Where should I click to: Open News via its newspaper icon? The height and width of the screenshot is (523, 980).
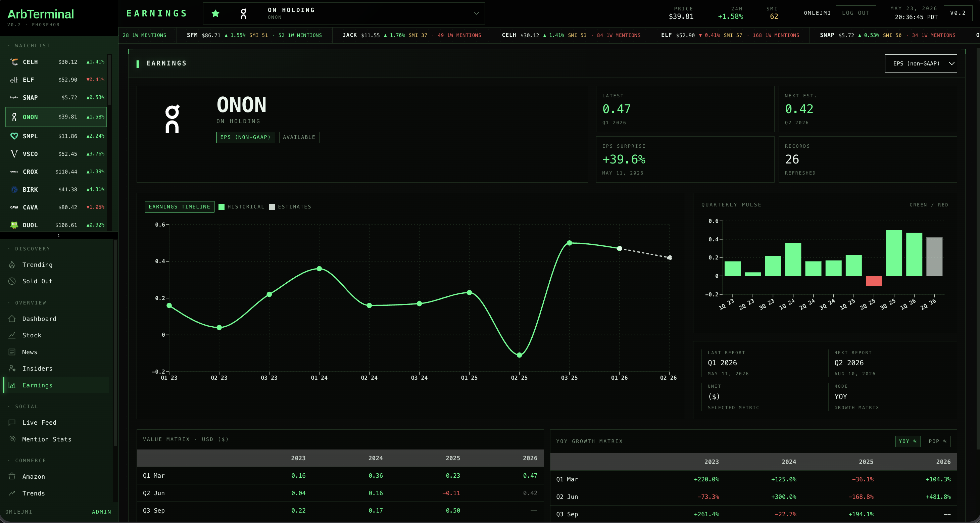point(12,352)
